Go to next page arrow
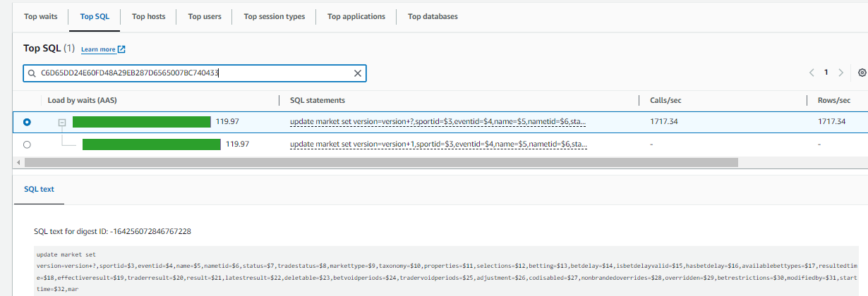868x296 pixels. point(840,73)
